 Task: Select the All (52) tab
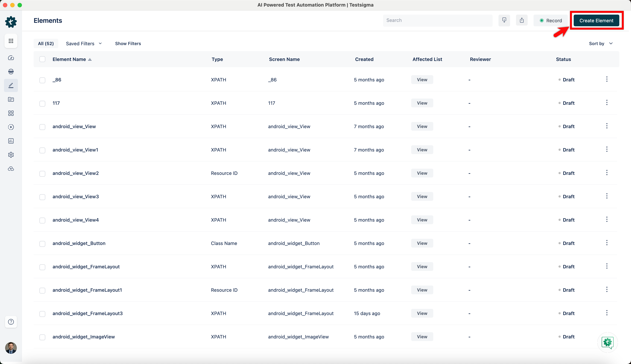point(46,43)
